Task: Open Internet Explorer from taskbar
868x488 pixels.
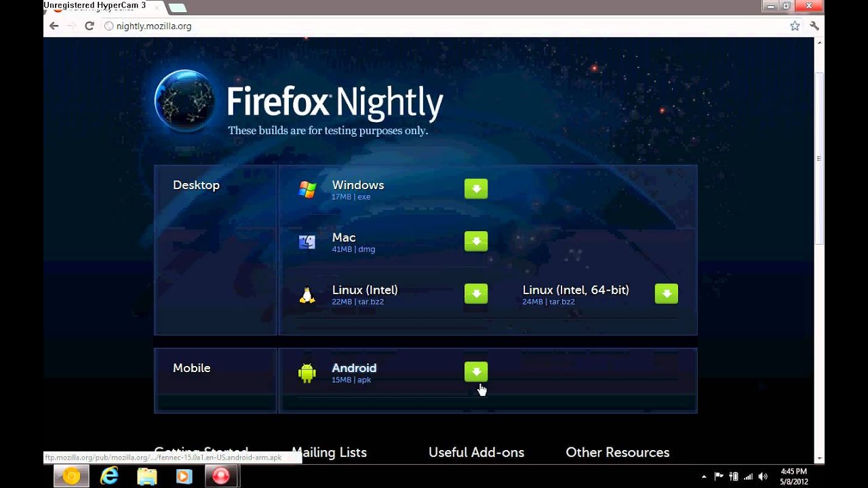Action: (109, 476)
